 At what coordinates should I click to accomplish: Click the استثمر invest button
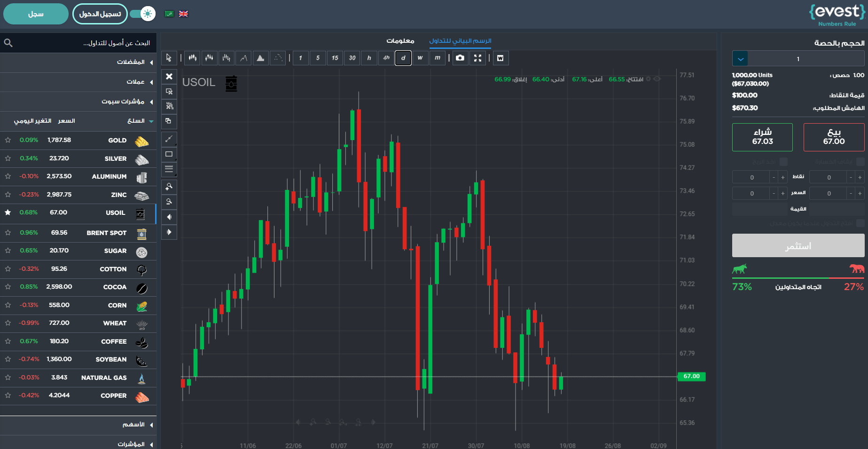(798, 245)
